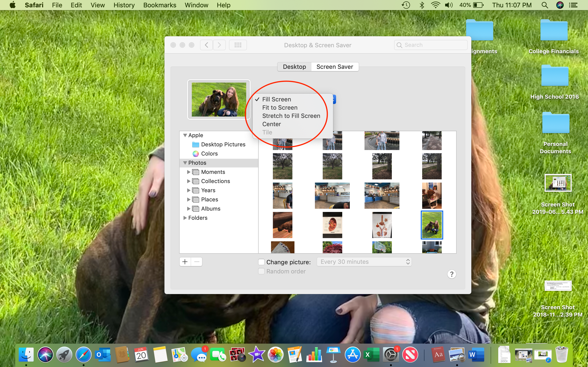Expand the Moments disclosure triangle
Screen dimensions: 588x367
[x=189, y=172]
